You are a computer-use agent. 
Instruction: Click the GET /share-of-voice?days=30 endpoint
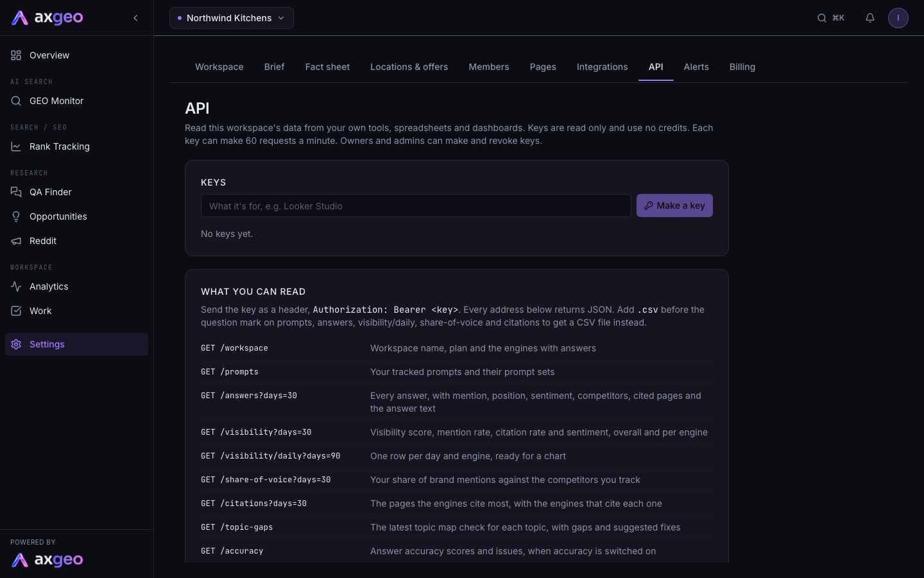(x=266, y=480)
